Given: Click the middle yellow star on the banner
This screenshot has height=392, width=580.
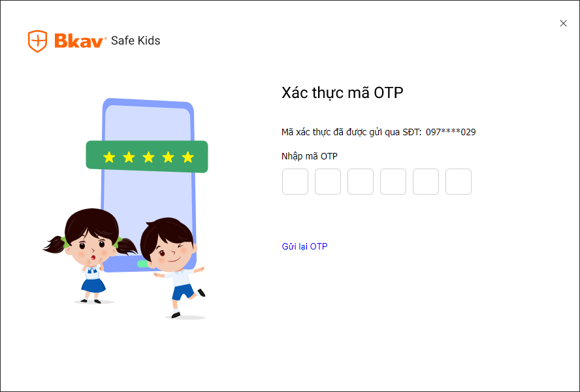Looking at the screenshot, I should [x=148, y=157].
